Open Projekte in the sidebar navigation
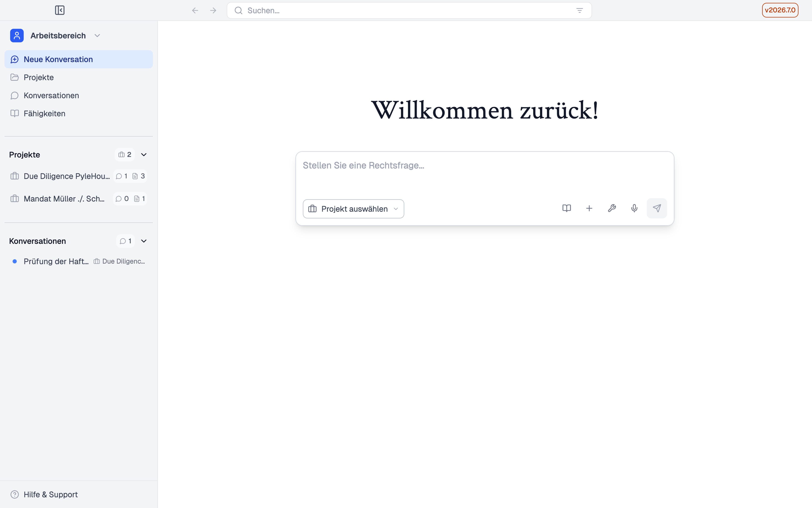Viewport: 812px width, 508px height. 78,78
